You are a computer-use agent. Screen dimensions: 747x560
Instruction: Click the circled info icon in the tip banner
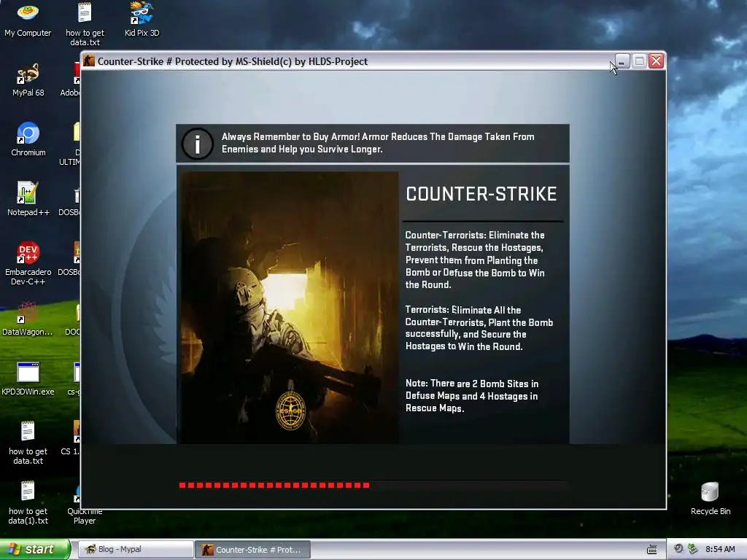point(197,144)
